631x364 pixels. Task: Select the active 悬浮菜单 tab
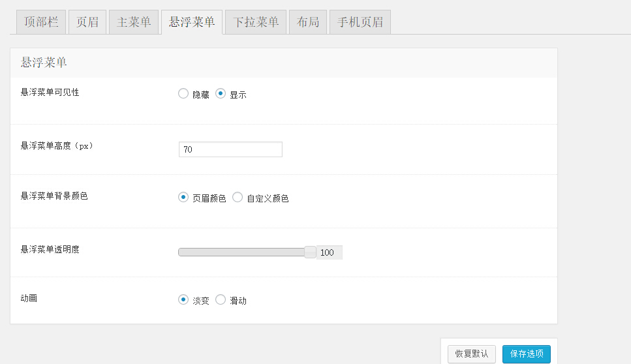[192, 22]
